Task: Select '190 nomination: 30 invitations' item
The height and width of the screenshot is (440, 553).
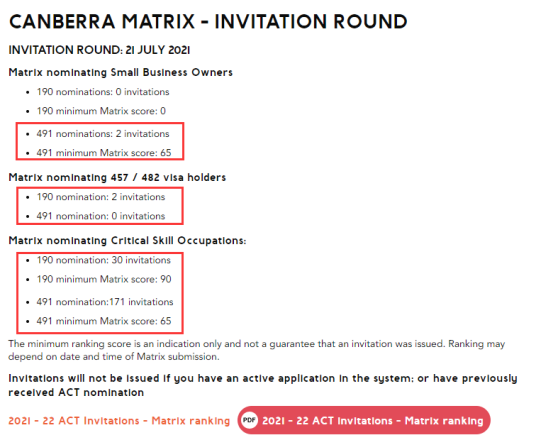Action: (x=104, y=260)
